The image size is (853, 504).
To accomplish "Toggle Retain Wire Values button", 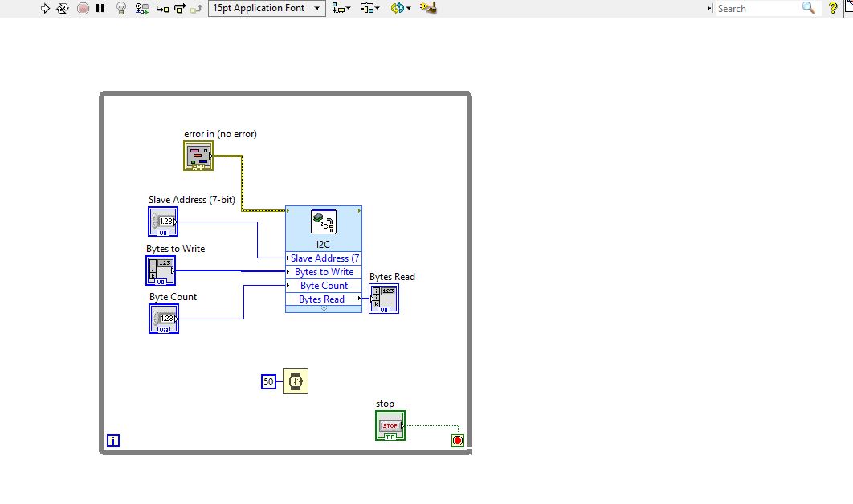I will tap(142, 8).
